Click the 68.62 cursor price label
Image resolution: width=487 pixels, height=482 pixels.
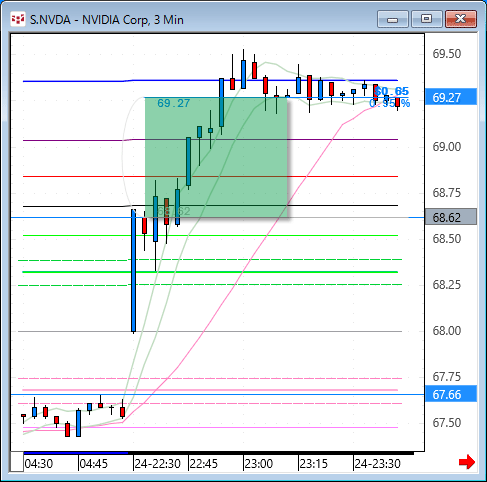451,217
